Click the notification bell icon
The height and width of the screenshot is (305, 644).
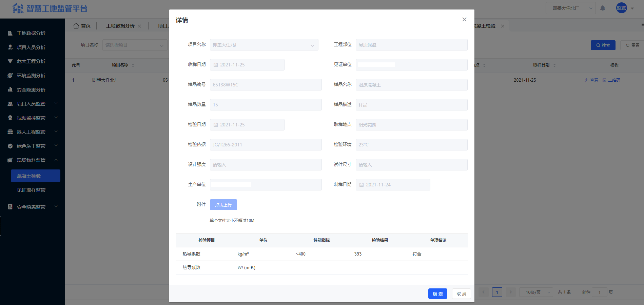point(603,8)
